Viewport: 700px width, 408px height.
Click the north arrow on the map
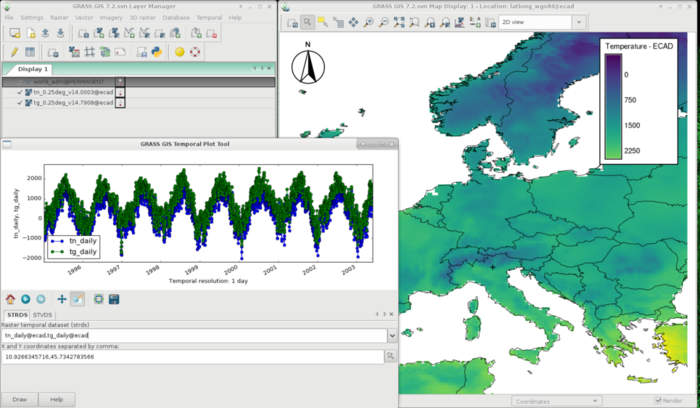308,63
